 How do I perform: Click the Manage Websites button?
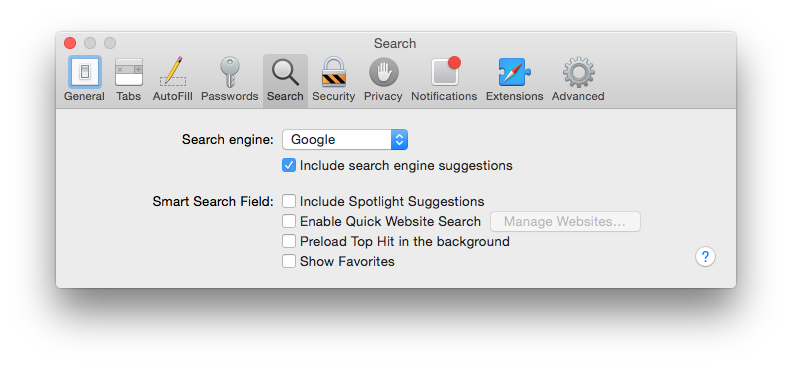click(565, 222)
